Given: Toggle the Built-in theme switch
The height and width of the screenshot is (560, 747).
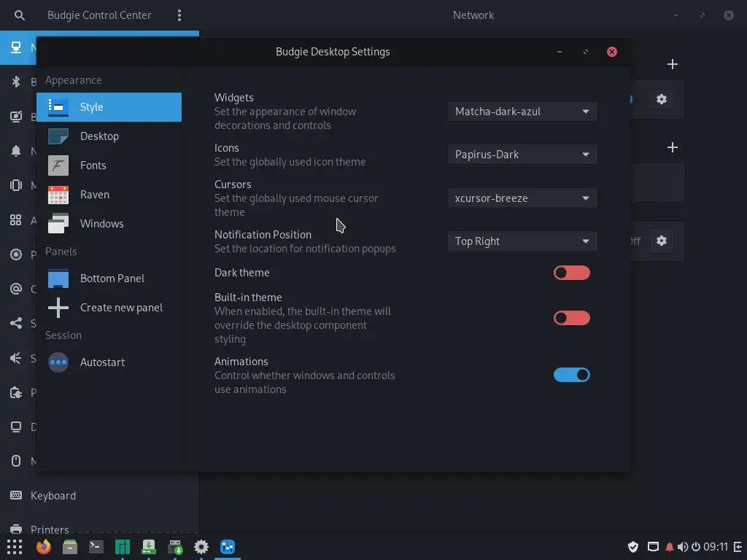Looking at the screenshot, I should [572, 318].
